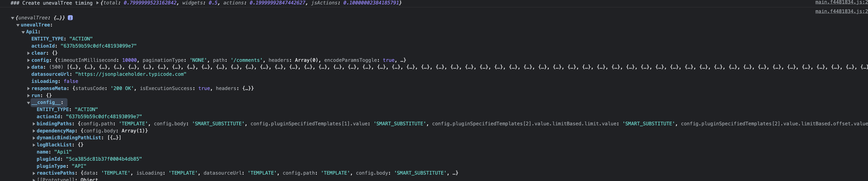Expand the config property with timeoutInMillisecond
Image resolution: width=868 pixels, height=181 pixels.
tap(29, 60)
